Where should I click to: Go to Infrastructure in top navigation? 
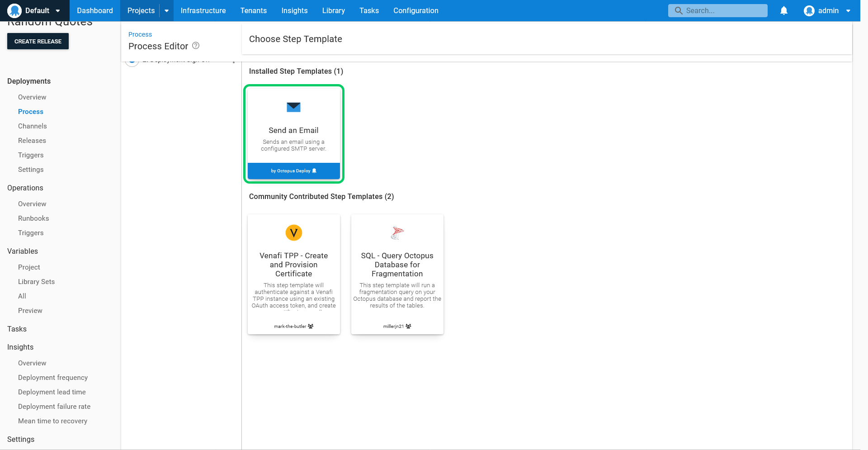[203, 10]
